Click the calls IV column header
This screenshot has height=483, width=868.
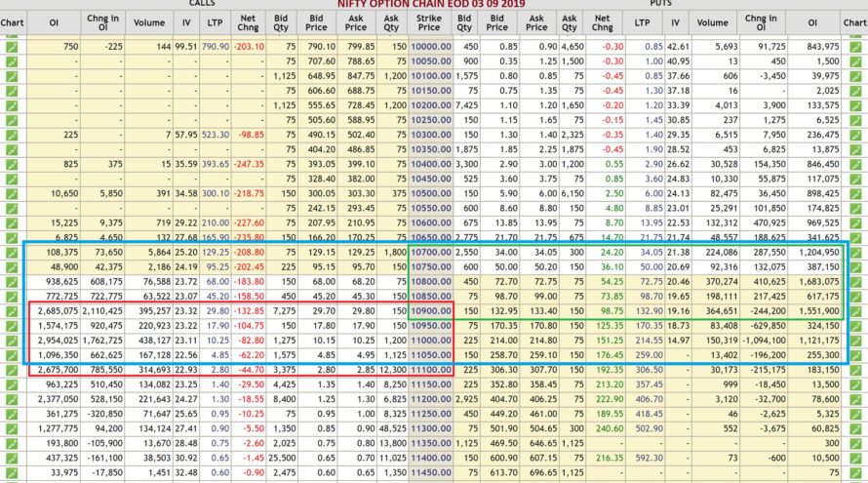(186, 22)
